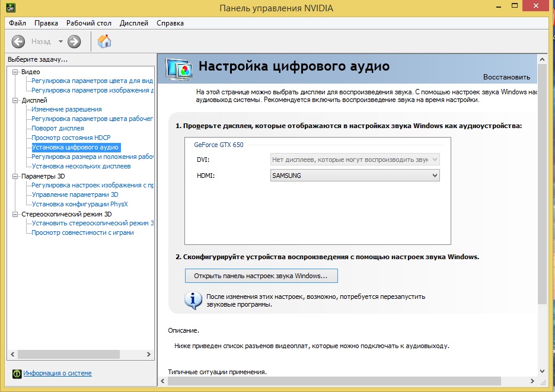Collapse the Дисплей tree group
The width and height of the screenshot is (555, 392).
point(15,100)
